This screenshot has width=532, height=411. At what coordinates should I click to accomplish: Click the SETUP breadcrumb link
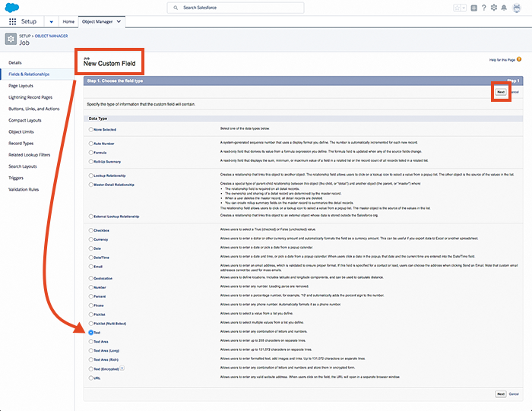tap(25, 36)
